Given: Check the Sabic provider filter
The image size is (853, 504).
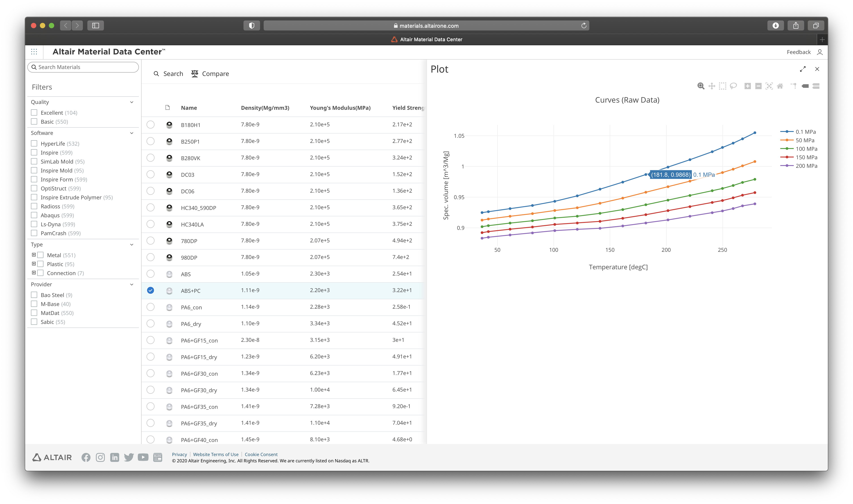Looking at the screenshot, I should click(x=34, y=322).
